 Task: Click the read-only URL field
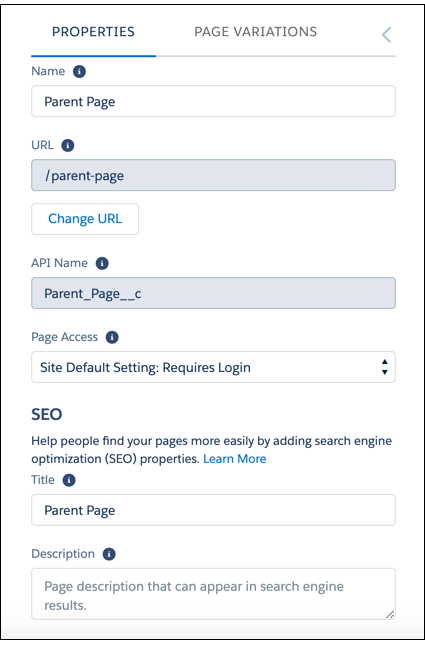tap(213, 175)
